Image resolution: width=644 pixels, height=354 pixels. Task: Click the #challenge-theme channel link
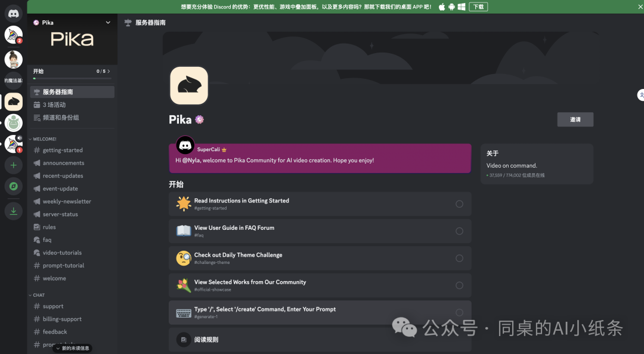coord(212,262)
